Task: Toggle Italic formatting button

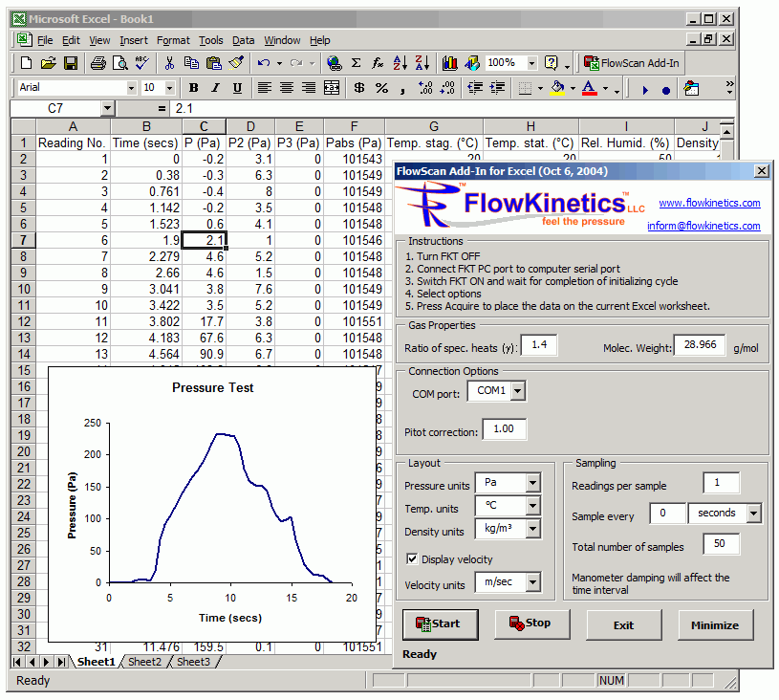Action: (215, 88)
